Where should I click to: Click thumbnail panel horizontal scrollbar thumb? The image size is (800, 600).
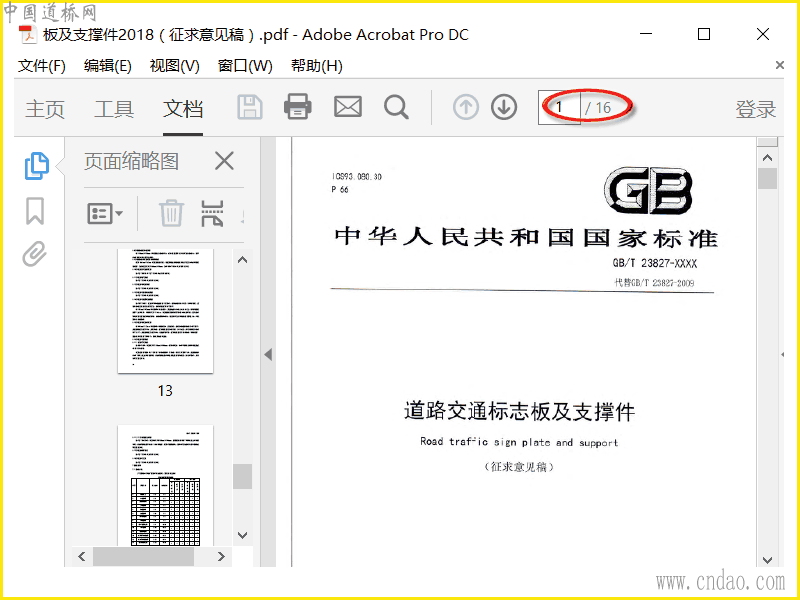pos(143,557)
